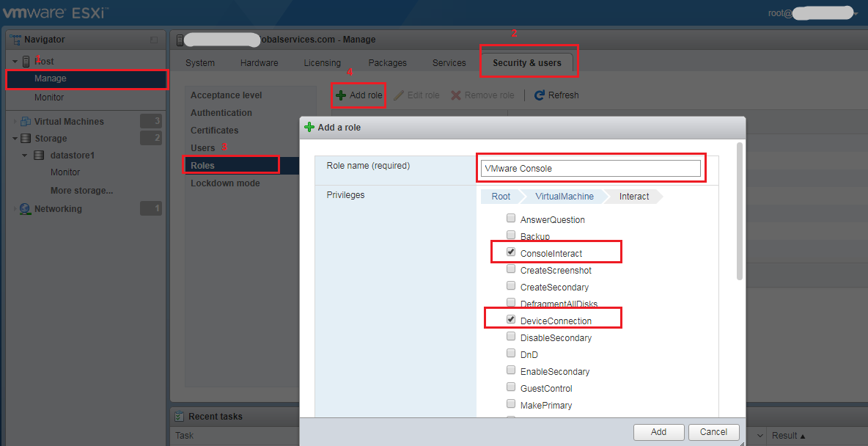The width and height of the screenshot is (868, 446).
Task: Enable the AnswerQuestion privilege checkbox
Action: coord(511,219)
